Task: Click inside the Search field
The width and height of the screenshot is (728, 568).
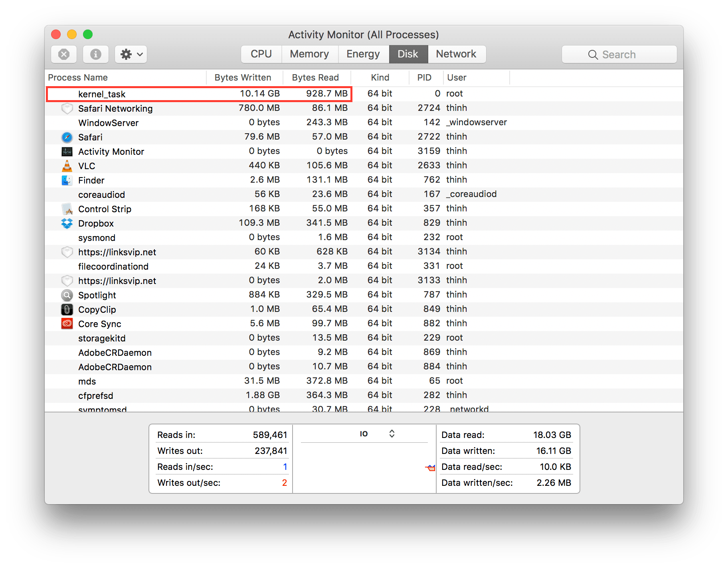Action: 619,54
